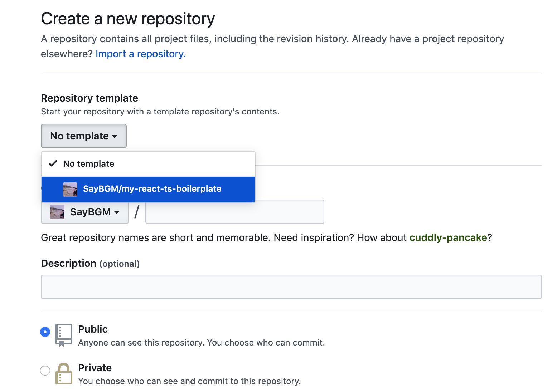Open the SayBGM owner dropdown
The height and width of the screenshot is (392, 557).
[84, 212]
